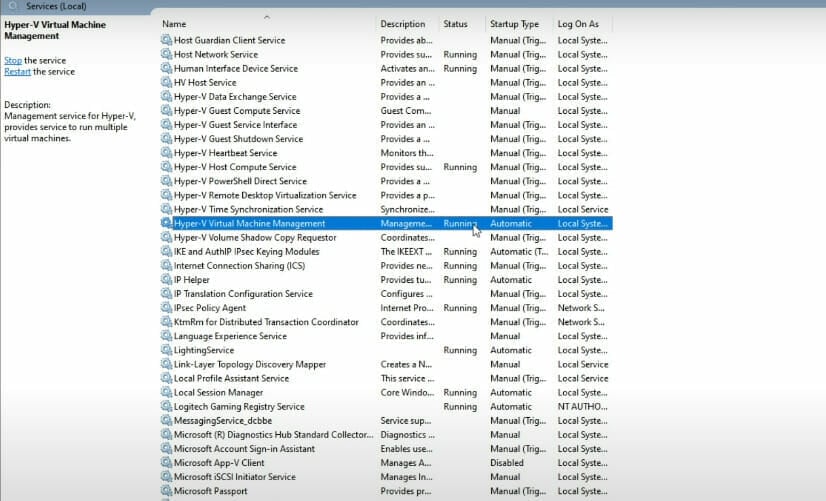Click the gear icon for Hyper-V Data Exchange Service

166,97
